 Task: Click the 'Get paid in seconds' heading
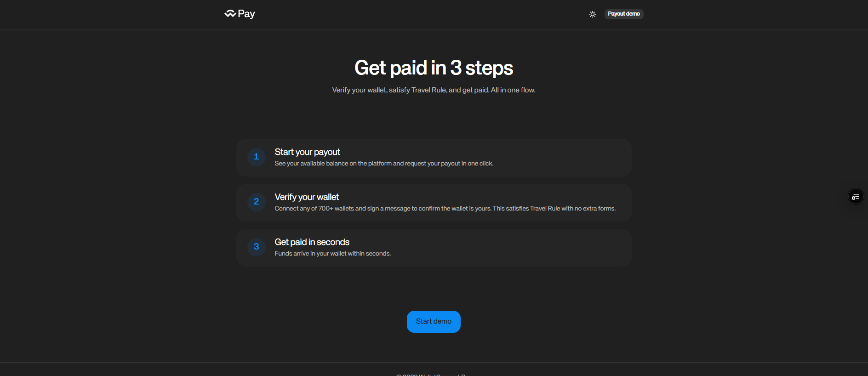312,242
